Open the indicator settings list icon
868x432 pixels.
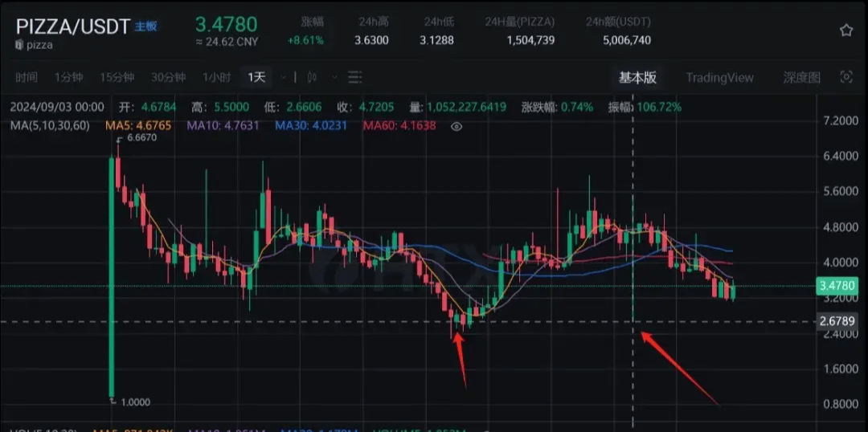click(x=354, y=77)
